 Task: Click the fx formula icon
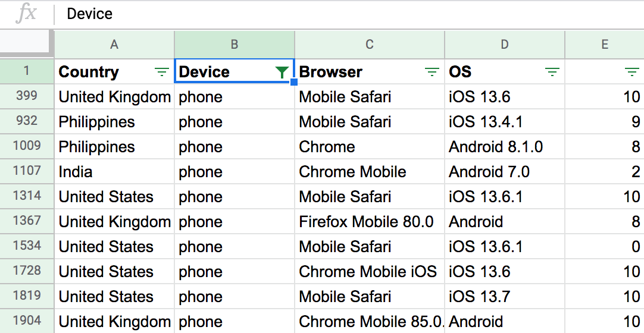(27, 14)
